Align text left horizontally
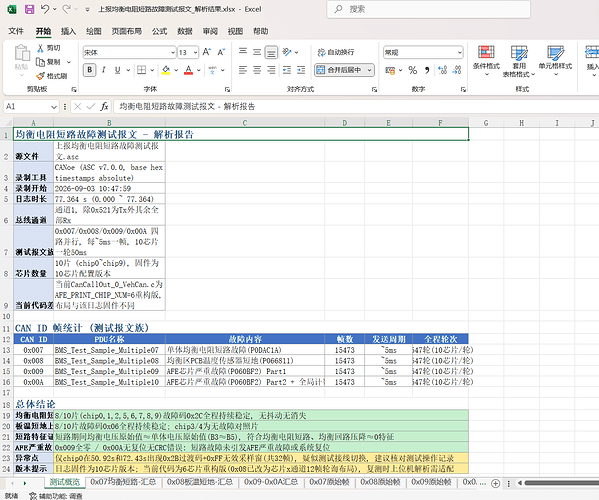Viewport: 599px width, 500px height. [243, 70]
